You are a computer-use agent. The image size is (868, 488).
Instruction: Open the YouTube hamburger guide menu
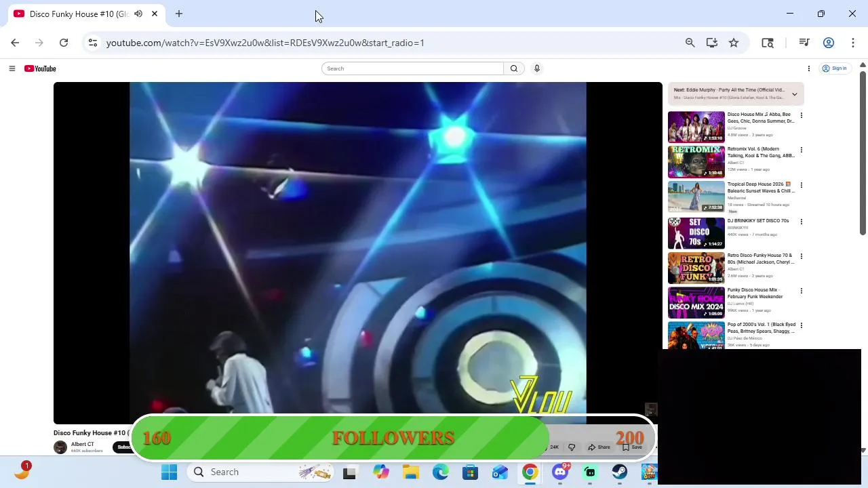(x=12, y=68)
